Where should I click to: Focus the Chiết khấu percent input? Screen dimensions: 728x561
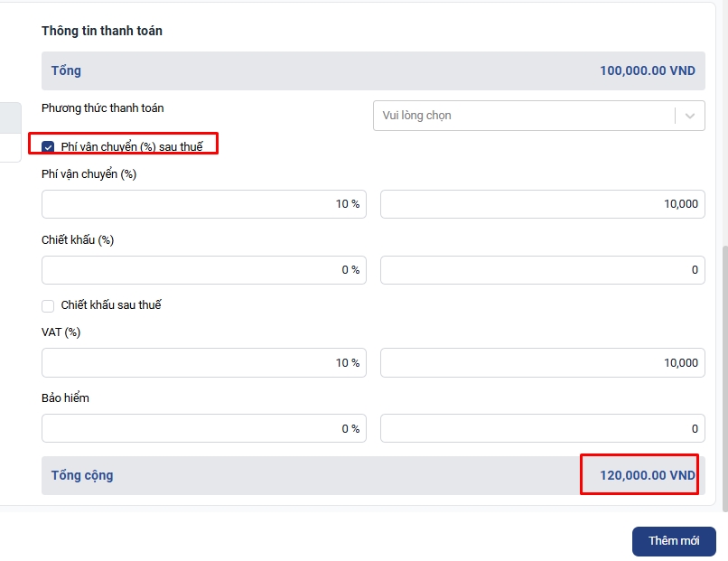[x=203, y=270]
